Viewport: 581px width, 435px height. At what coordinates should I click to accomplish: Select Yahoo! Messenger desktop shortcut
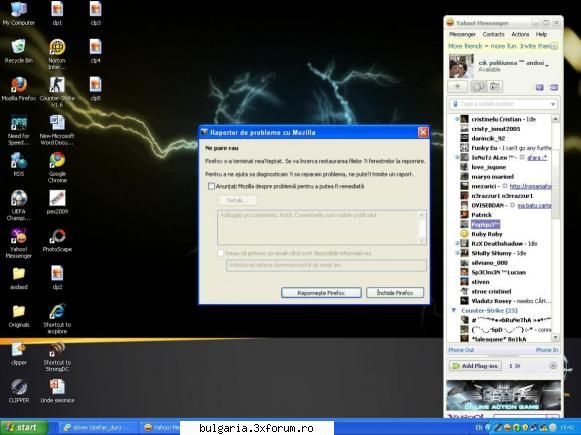pyautogui.click(x=19, y=243)
